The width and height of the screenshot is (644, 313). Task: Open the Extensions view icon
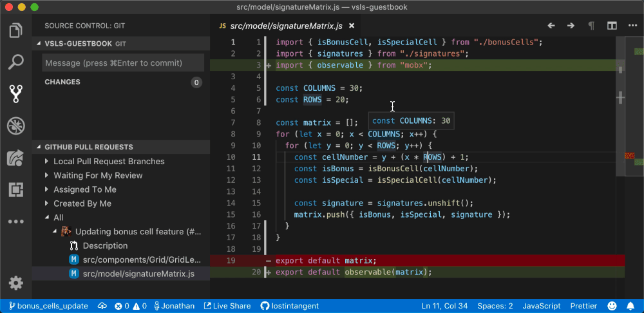[15, 189]
